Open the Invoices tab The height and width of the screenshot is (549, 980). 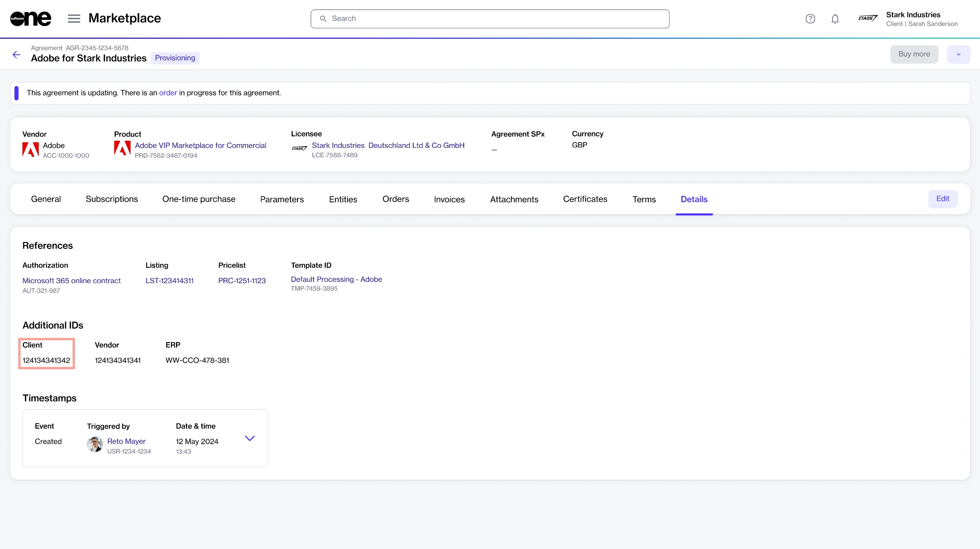(x=449, y=199)
